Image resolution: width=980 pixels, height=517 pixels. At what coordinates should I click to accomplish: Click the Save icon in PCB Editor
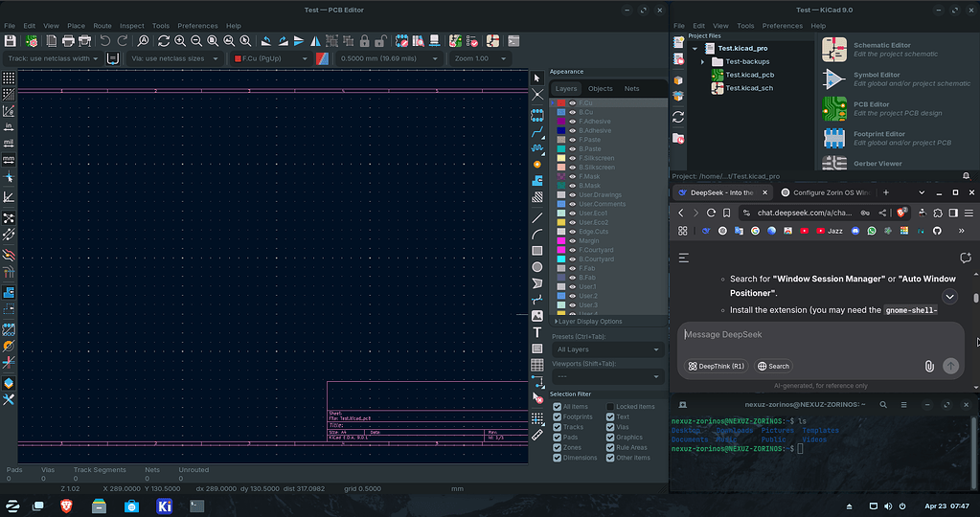11,41
